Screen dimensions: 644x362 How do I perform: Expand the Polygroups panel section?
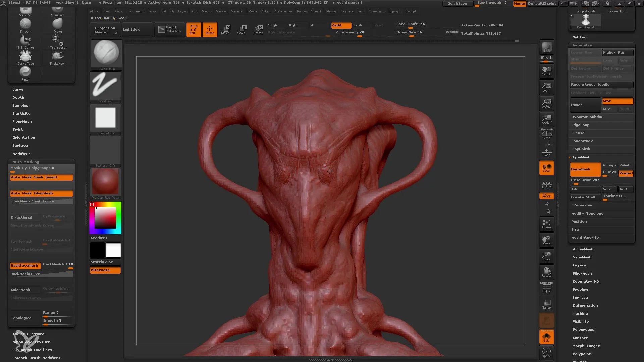point(583,329)
